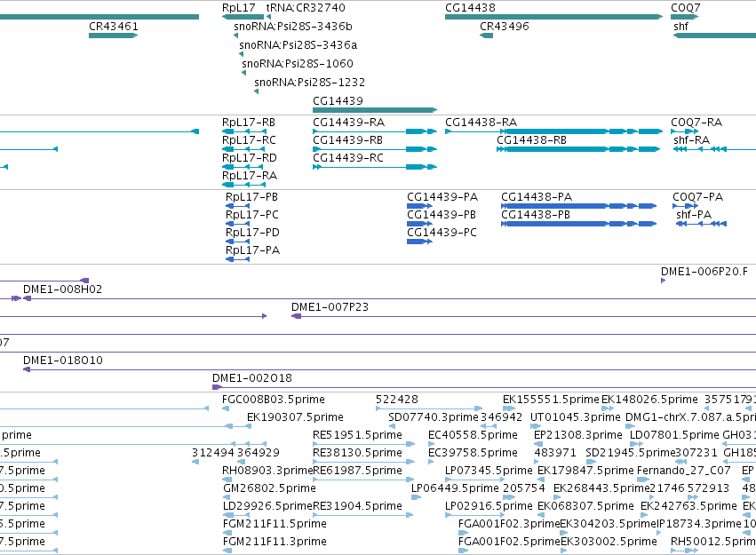The height and width of the screenshot is (555, 756).
Task: Click transcript label CG14439-RA
Action: pyautogui.click(x=348, y=123)
